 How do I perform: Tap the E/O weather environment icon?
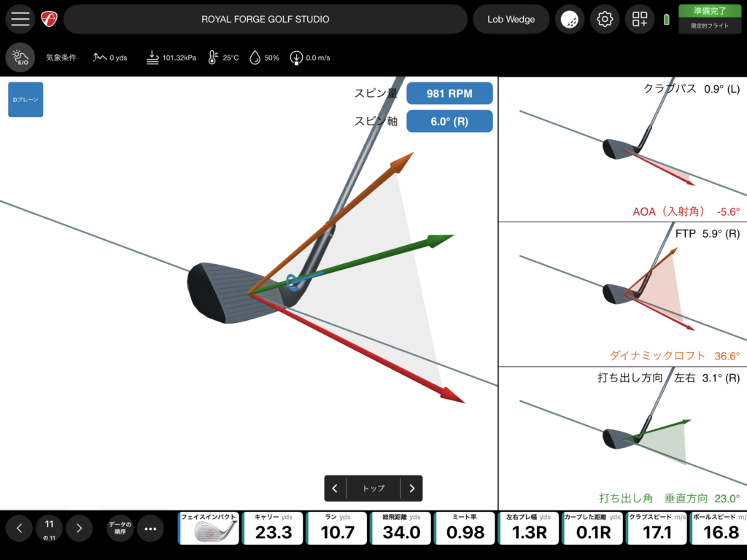20,57
